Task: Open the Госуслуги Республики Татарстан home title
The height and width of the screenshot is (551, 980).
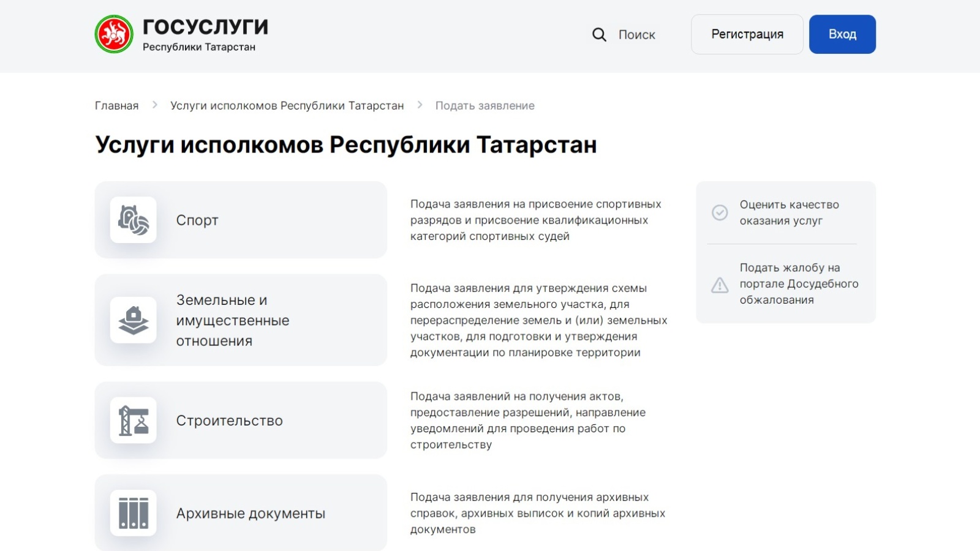Action: pyautogui.click(x=205, y=34)
